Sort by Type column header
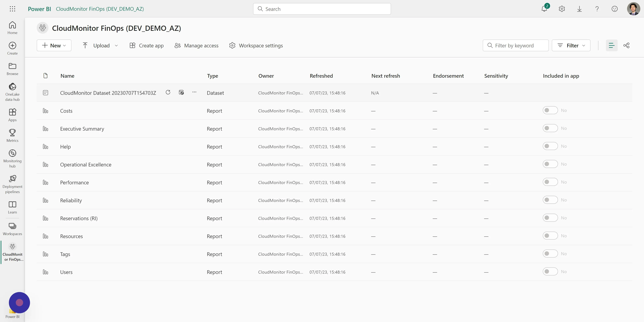Screen dimensions: 644x322 click(x=213, y=76)
